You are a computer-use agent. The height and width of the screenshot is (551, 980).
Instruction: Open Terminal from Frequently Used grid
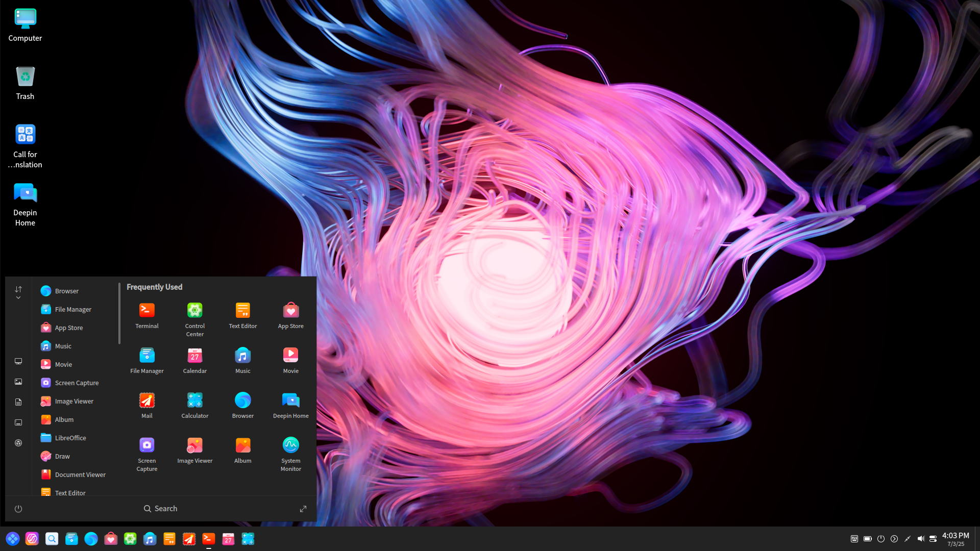click(147, 316)
